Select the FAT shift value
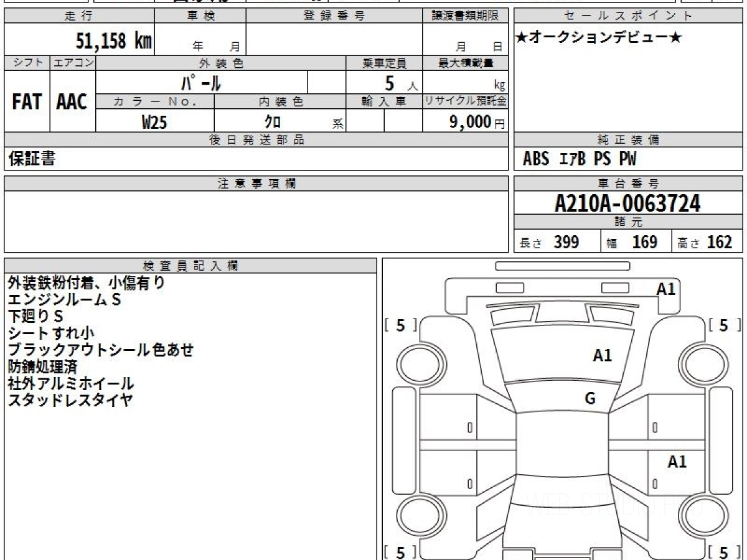Image resolution: width=747 pixels, height=560 pixels. tap(27, 102)
